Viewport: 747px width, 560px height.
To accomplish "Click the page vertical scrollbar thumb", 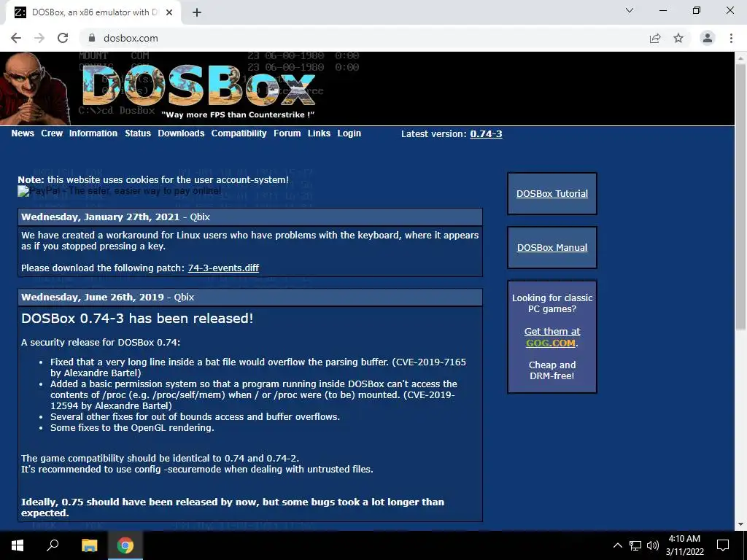I will [x=740, y=195].
